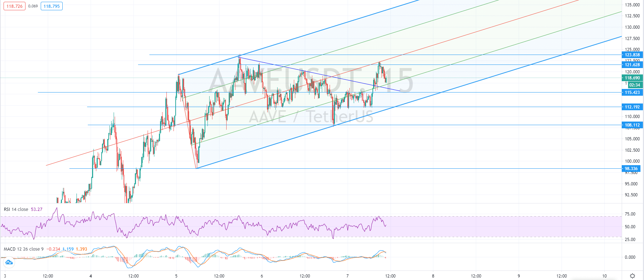Select the RSI 14 close indicator label
The width and height of the screenshot is (644, 280).
pyautogui.click(x=16, y=209)
